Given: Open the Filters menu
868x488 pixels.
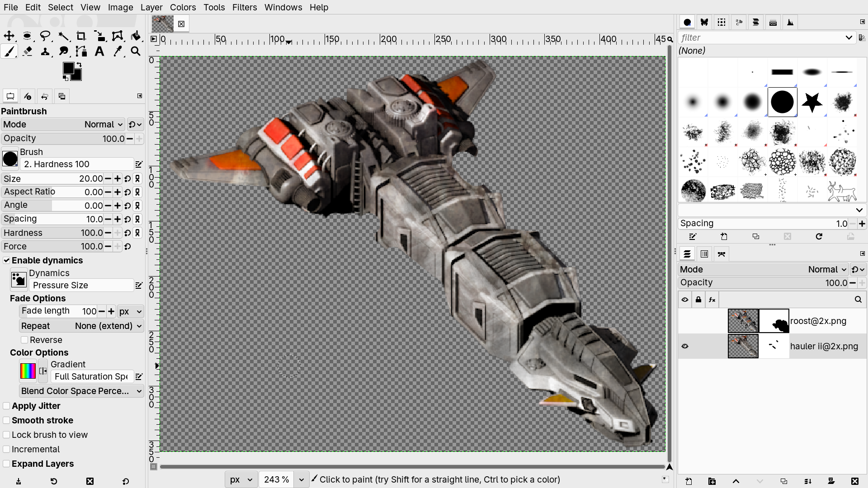Looking at the screenshot, I should point(245,7).
